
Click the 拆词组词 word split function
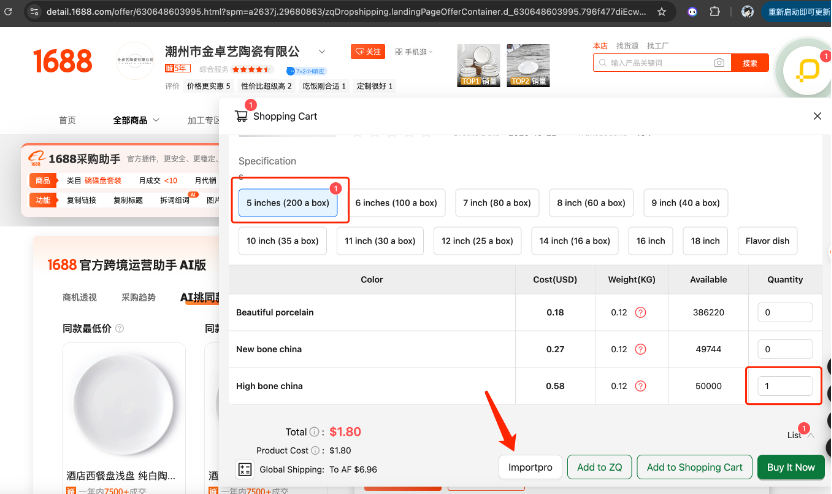click(x=175, y=200)
